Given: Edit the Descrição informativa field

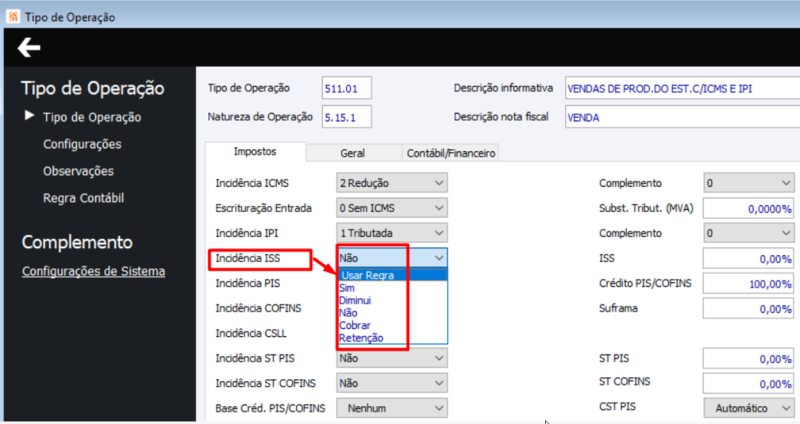Looking at the screenshot, I should [683, 88].
